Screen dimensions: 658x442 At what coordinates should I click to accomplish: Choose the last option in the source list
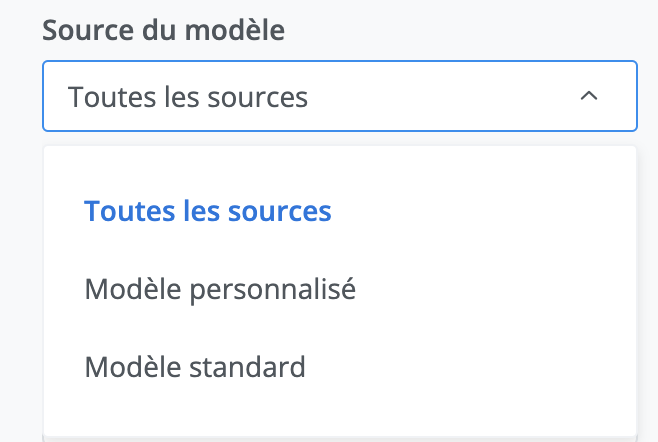pyautogui.click(x=195, y=367)
